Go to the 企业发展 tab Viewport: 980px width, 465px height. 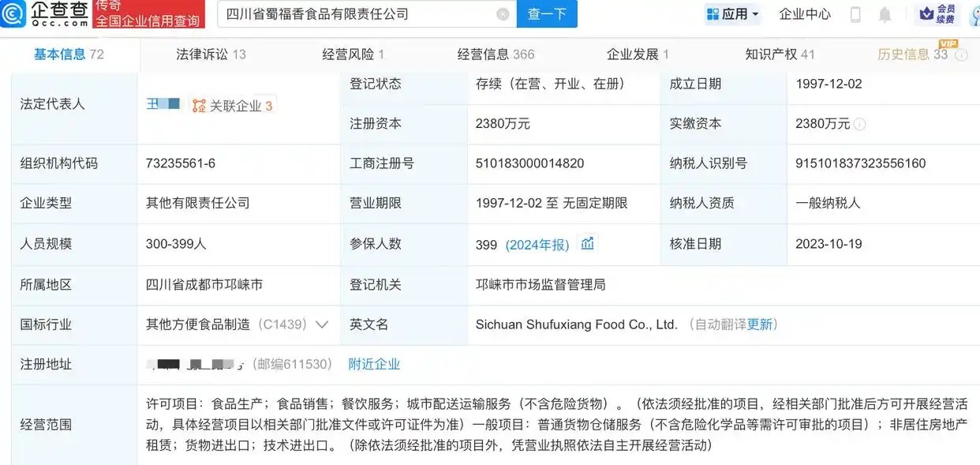coord(638,54)
